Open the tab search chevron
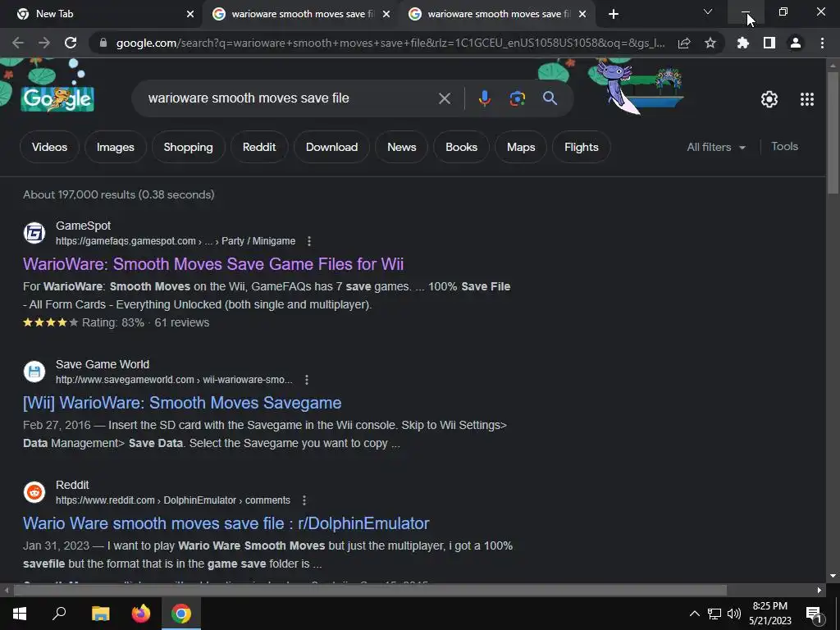 (708, 11)
